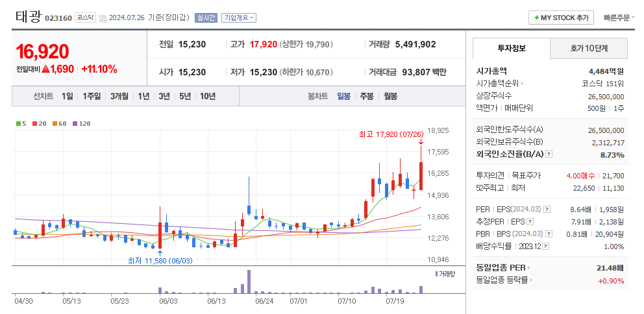Click the red 20-day moving average swatch
644x314 pixels.
(x=34, y=123)
